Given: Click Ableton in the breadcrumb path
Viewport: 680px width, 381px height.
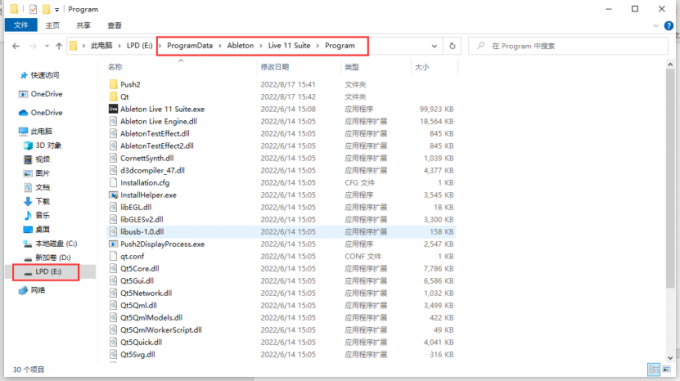Looking at the screenshot, I should [240, 46].
